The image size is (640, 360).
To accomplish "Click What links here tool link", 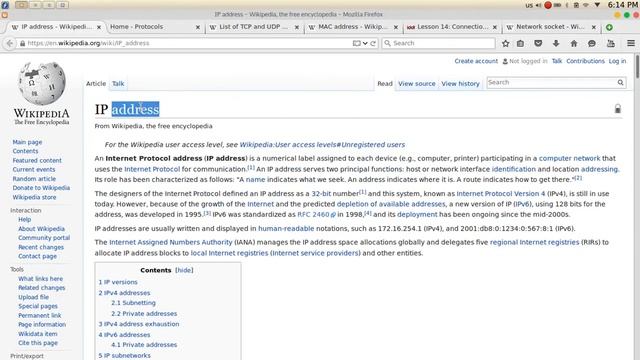I will (x=40, y=279).
